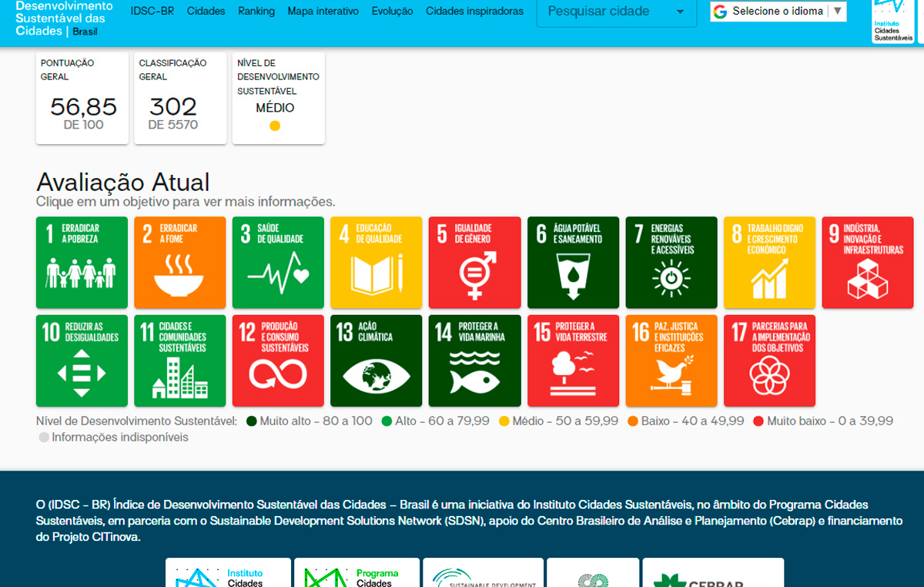
Task: Click the Programa Cidades footer logo
Action: [357, 572]
